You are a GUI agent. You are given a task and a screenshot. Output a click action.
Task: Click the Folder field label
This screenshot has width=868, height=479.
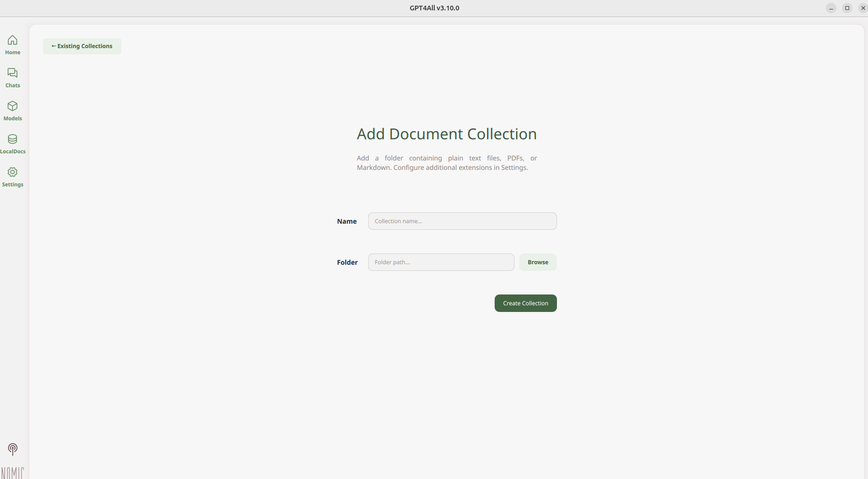347,262
